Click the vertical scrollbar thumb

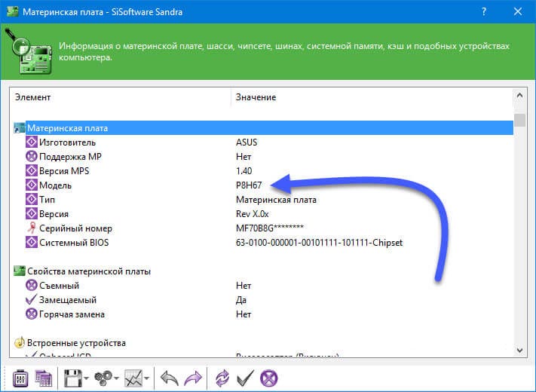tap(520, 121)
